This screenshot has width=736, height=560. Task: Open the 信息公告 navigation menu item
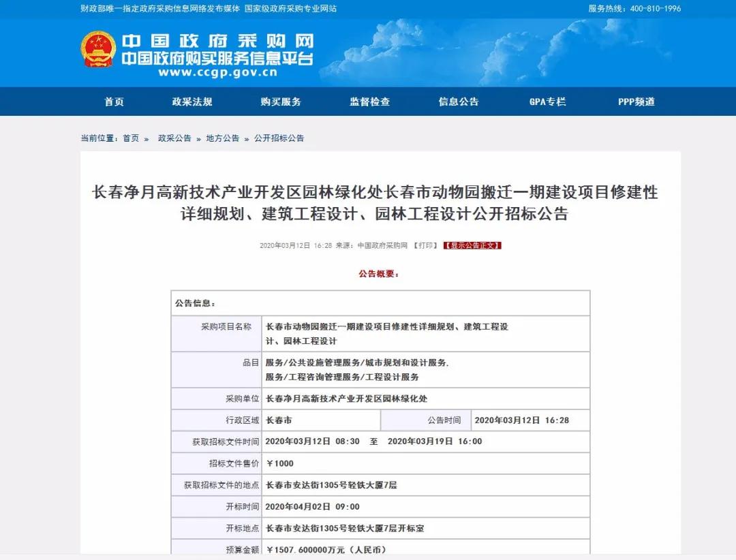click(459, 102)
